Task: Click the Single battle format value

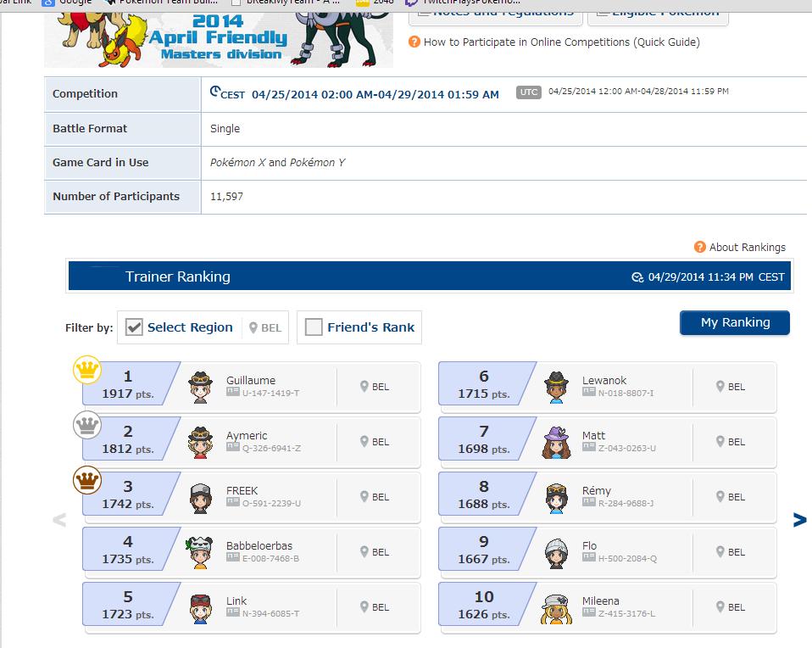Action: click(225, 129)
